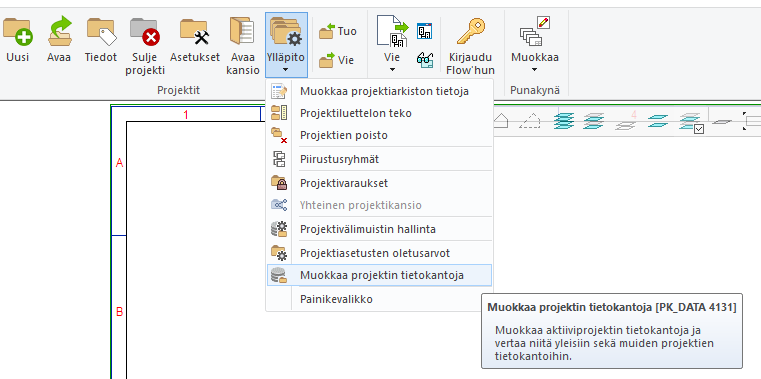761x379 pixels.
Task: Open the large Vie document export dropdown
Action: [x=393, y=45]
